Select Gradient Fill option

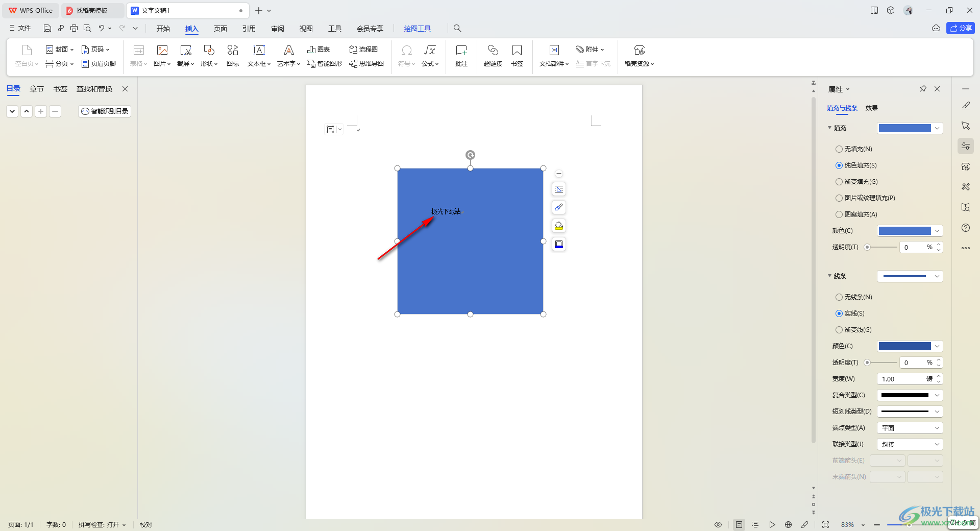(x=856, y=182)
